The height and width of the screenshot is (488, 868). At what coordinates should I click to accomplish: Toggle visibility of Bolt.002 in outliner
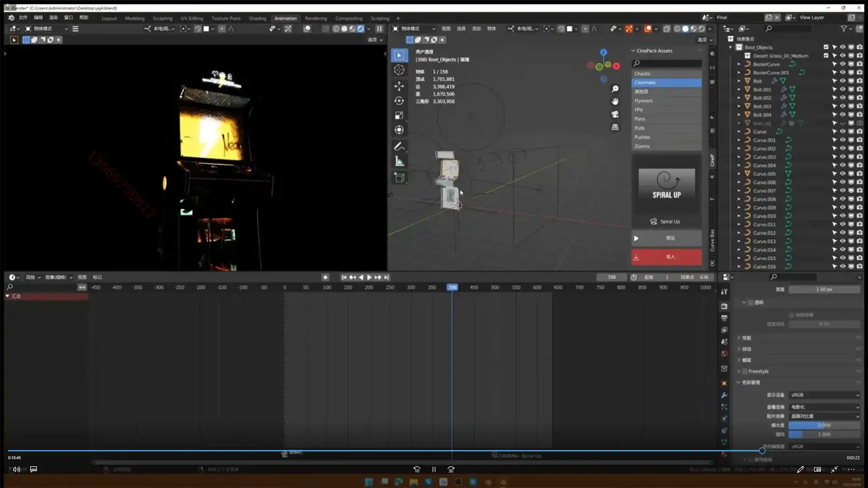843,98
